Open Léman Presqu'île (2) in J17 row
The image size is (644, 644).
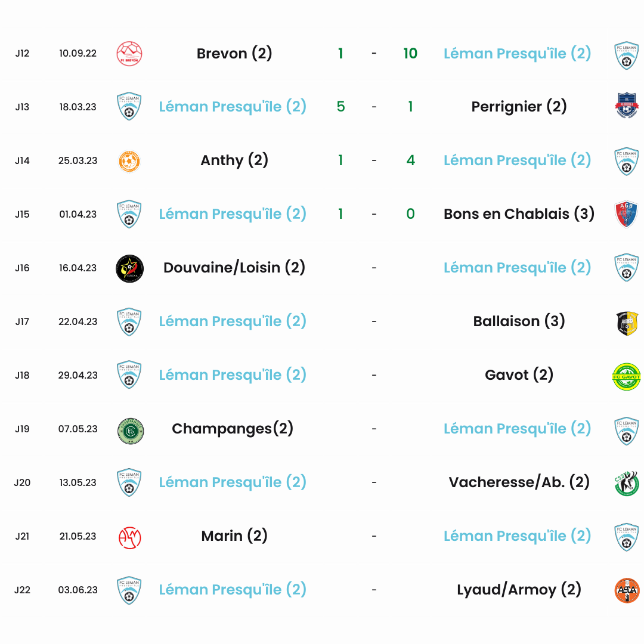click(x=233, y=321)
